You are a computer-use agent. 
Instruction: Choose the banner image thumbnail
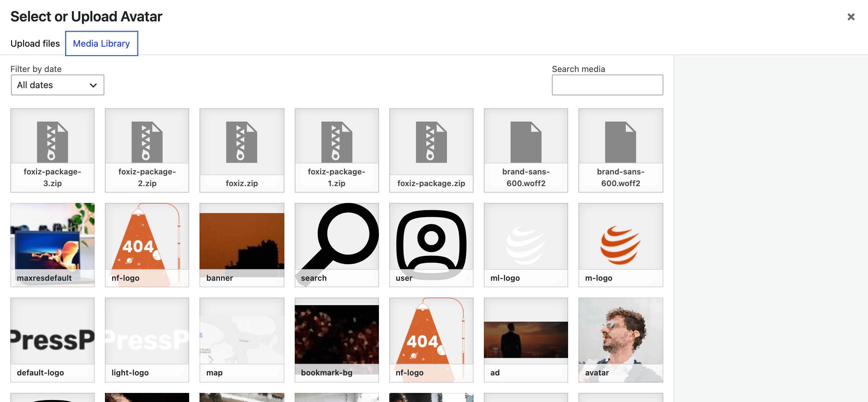[242, 245]
